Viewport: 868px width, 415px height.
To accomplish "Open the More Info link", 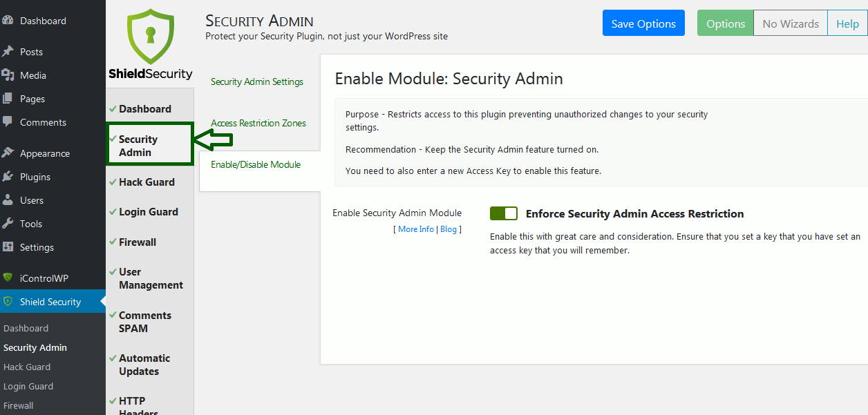I will coord(415,229).
